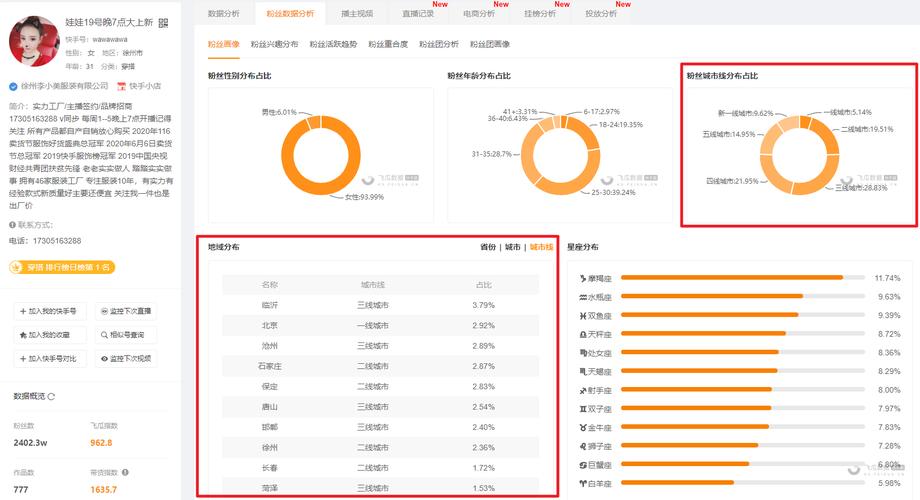920x500 pixels.
Task: Click the 监控下次直播 button
Action: click(125, 311)
